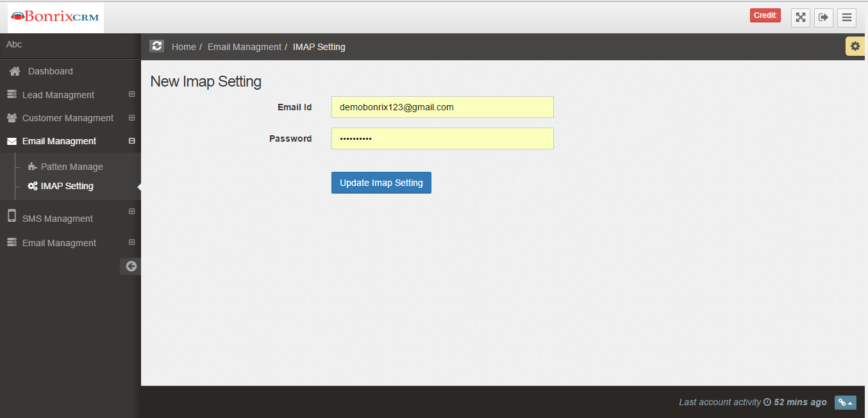Screen dimensions: 868x418
Task: Open Customer Managment menu
Action: coord(68,118)
